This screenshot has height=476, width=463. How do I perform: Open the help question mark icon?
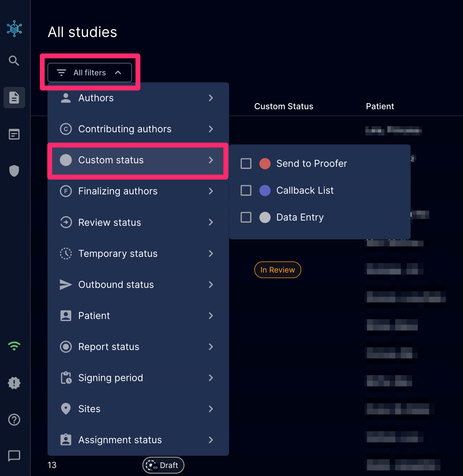tap(14, 419)
